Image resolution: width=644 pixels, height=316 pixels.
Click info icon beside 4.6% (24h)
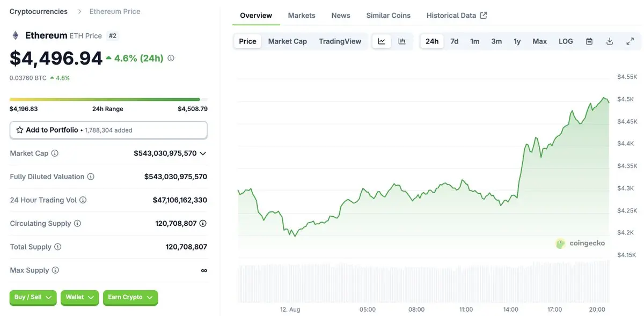pos(171,58)
